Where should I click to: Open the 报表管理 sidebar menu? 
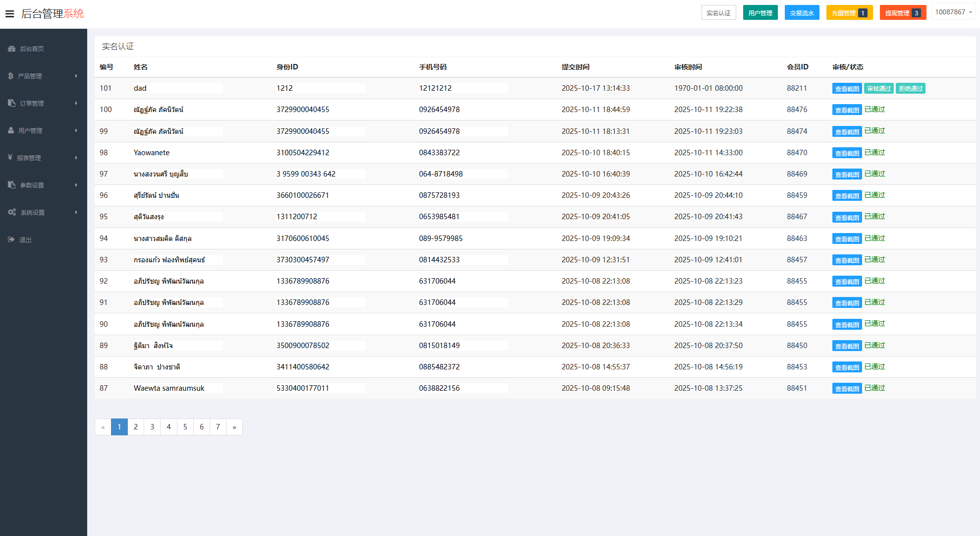pos(29,158)
